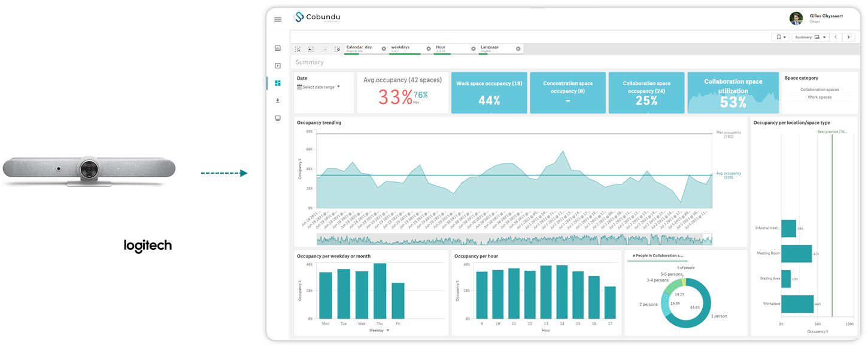Open the Weekday axis dropdown
The image size is (868, 348).
tap(380, 330)
